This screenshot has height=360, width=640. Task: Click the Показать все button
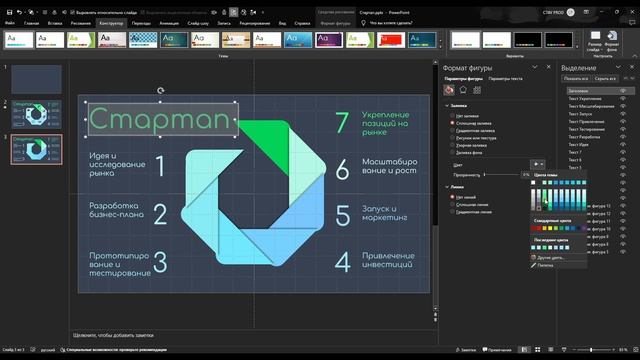pyautogui.click(x=576, y=78)
